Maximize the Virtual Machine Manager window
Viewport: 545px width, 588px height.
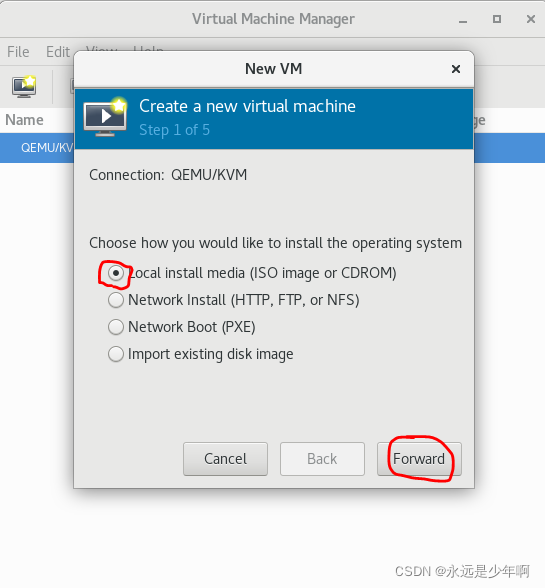click(x=497, y=19)
